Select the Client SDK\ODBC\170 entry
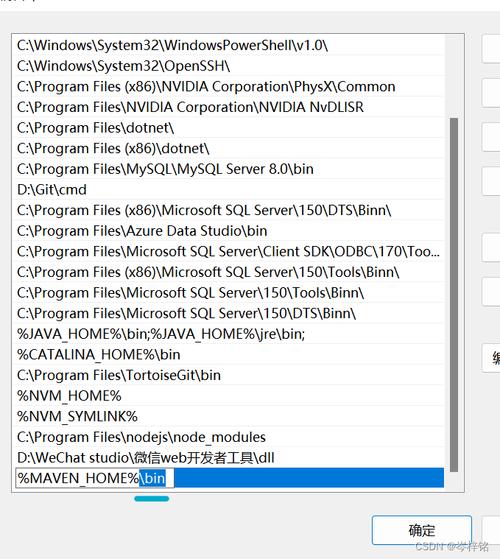500x559 pixels. coord(230,252)
